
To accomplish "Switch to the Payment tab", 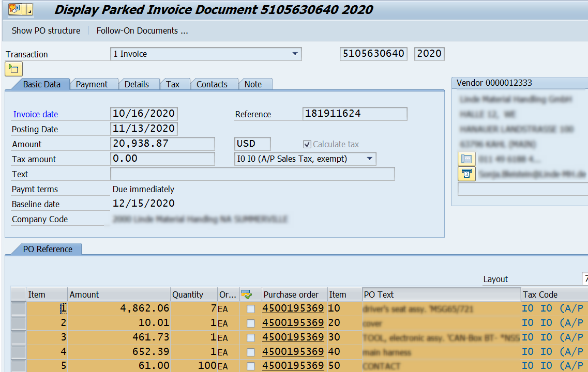I will [92, 84].
